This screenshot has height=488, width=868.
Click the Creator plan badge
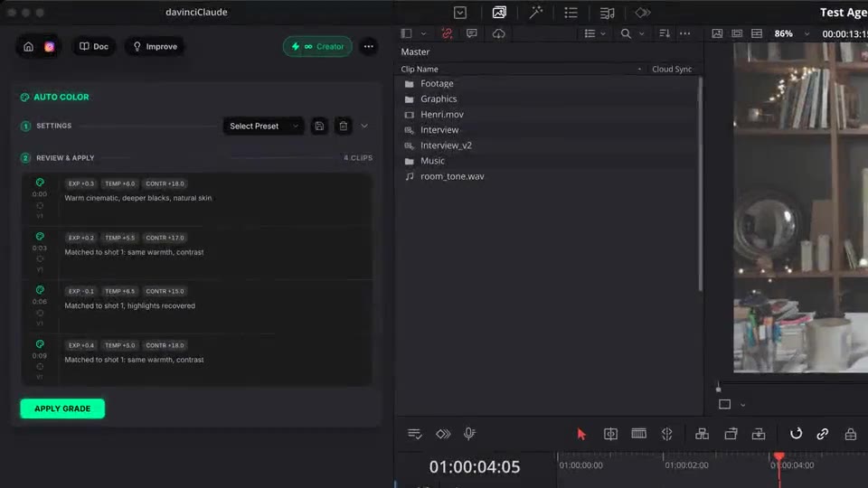tap(317, 46)
